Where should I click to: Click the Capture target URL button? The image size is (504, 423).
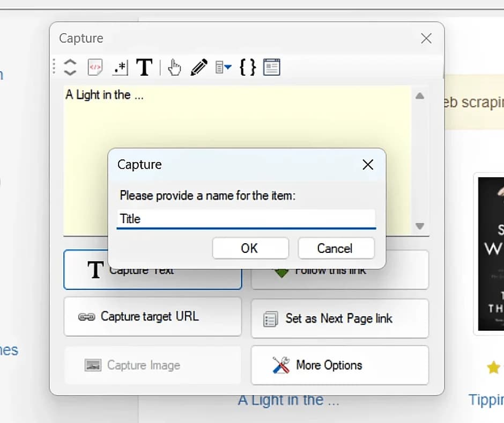(152, 317)
